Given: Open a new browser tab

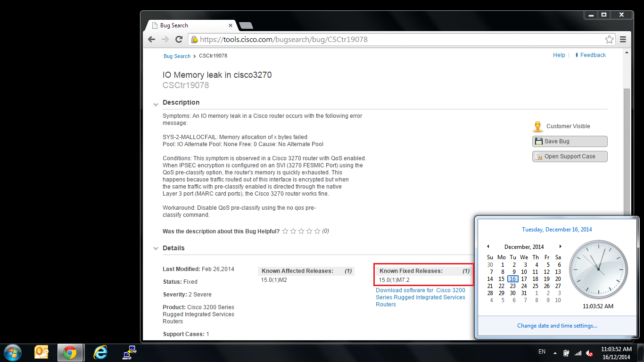Looking at the screenshot, I should pos(246,25).
